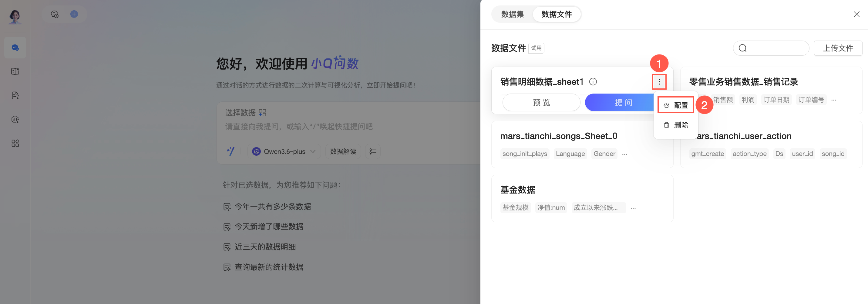This screenshot has width=868, height=304.
Task: Click the grid icon beside 选择数据
Action: coord(262,113)
